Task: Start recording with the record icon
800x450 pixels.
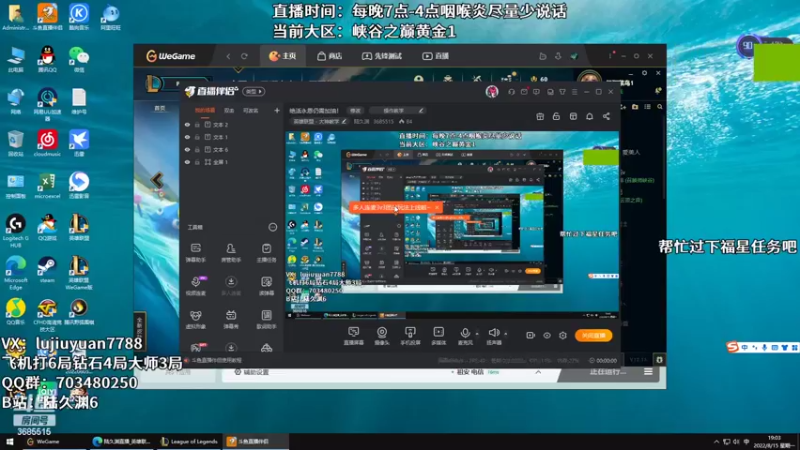Action: [x=531, y=335]
